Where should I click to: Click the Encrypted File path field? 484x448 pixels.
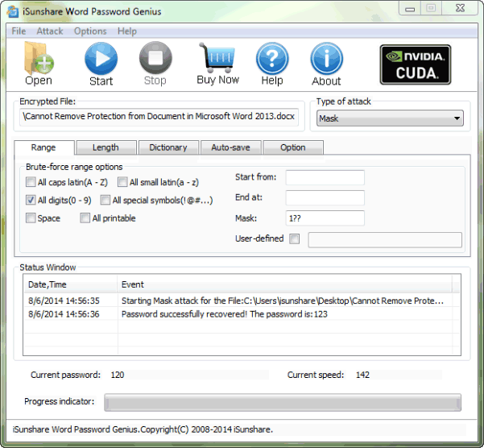coord(159,117)
